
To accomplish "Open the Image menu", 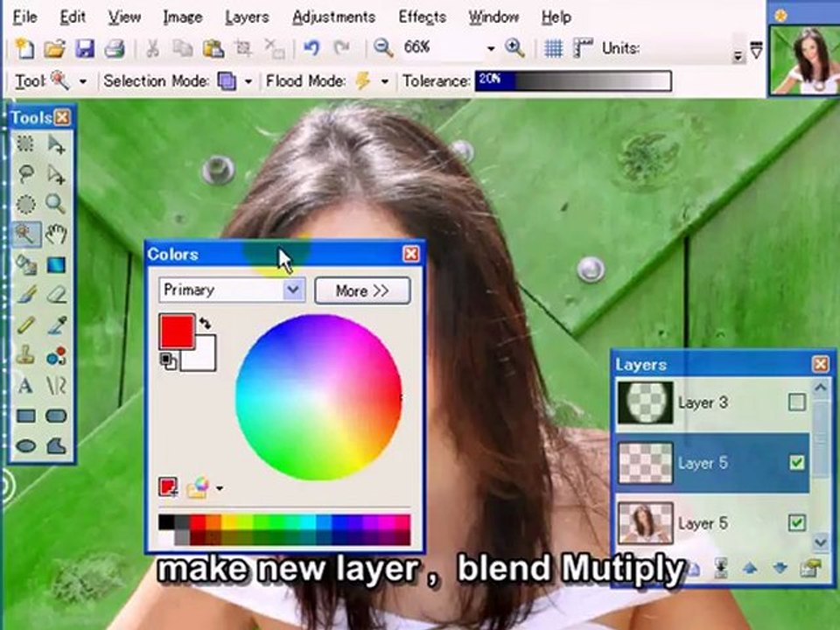I will [183, 17].
